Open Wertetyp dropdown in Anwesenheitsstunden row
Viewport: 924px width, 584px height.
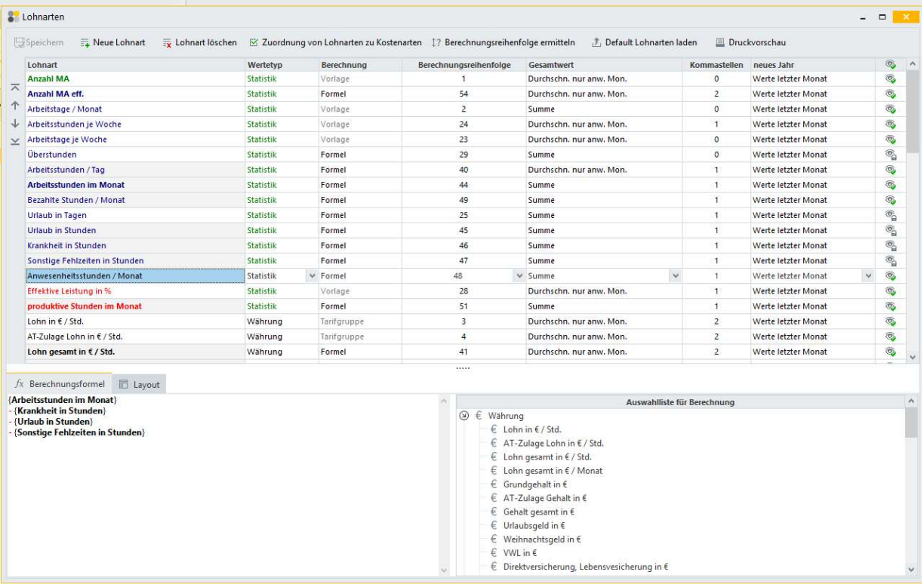click(x=312, y=276)
